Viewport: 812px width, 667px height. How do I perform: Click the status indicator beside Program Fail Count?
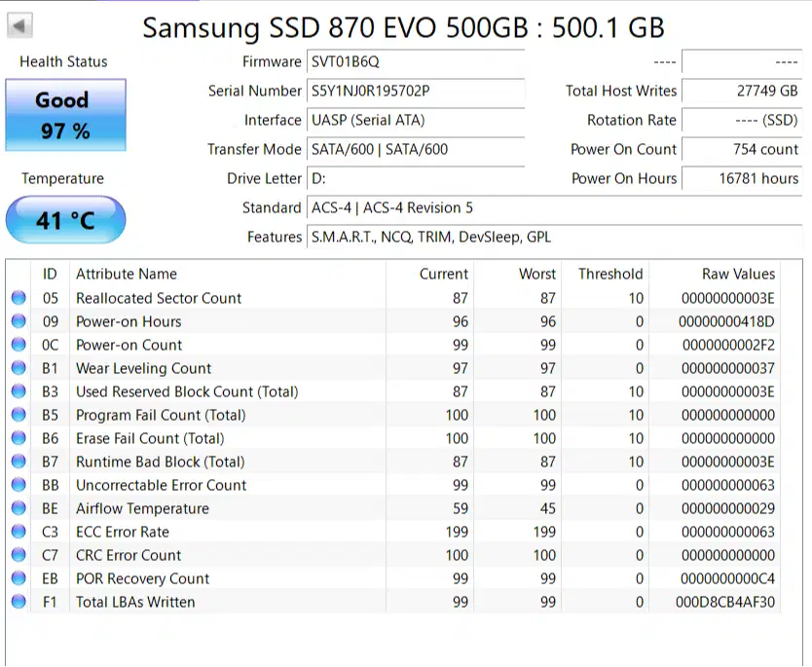[x=18, y=415]
